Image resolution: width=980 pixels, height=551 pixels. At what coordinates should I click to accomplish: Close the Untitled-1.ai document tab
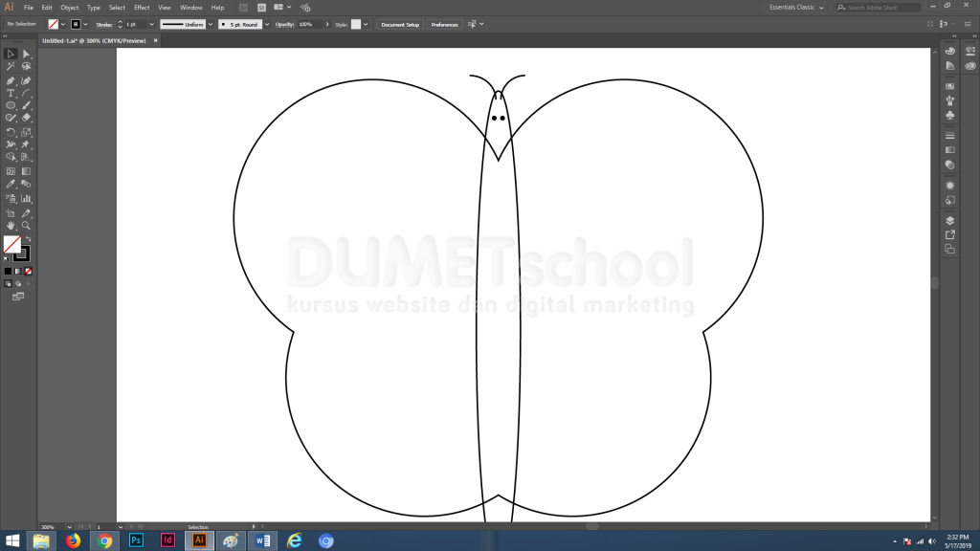156,40
